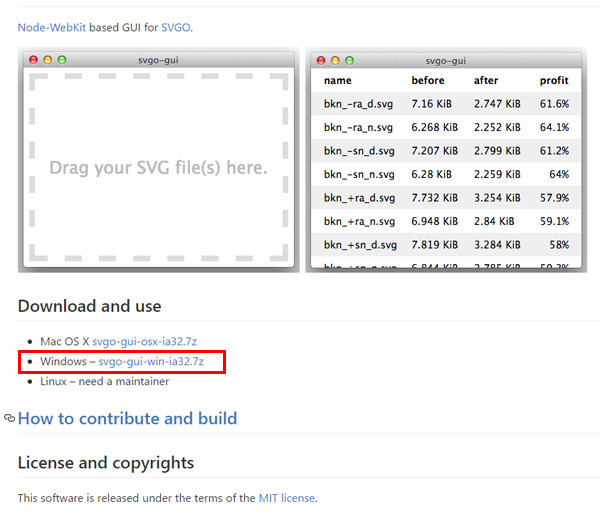Open the Node-WebKit link
Viewport: 600px width, 519px height.
tap(52, 28)
